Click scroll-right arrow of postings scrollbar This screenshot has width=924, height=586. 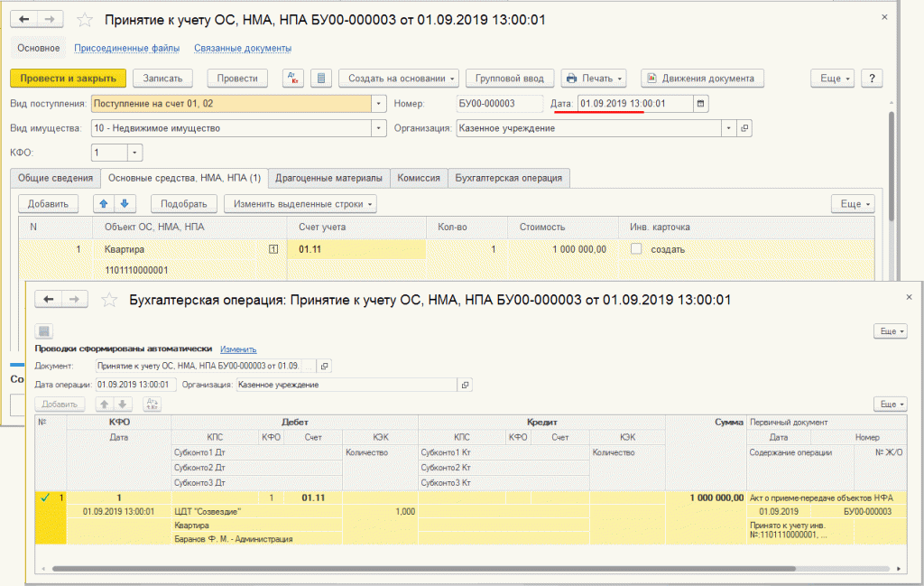pyautogui.click(x=899, y=569)
